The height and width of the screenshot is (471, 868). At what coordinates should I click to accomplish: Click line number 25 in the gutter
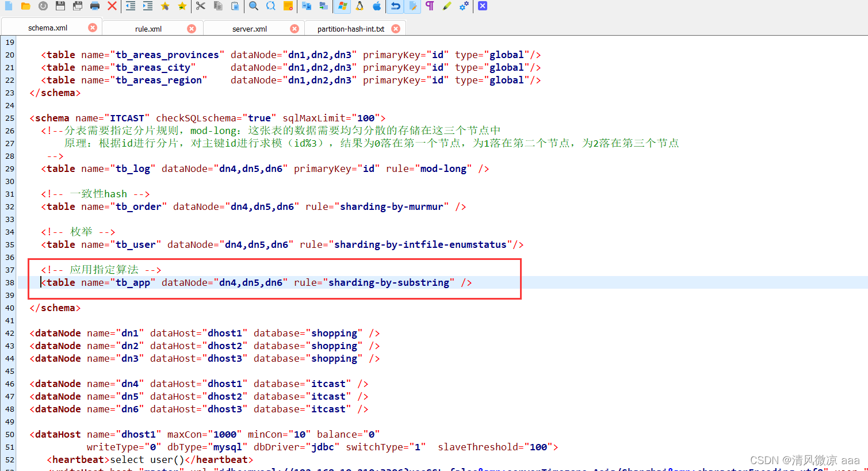click(x=10, y=118)
